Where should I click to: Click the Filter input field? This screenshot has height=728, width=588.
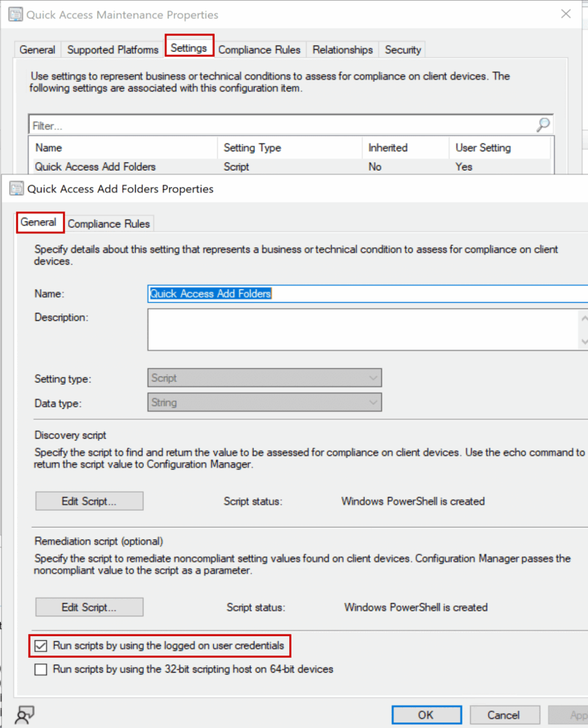(213, 124)
